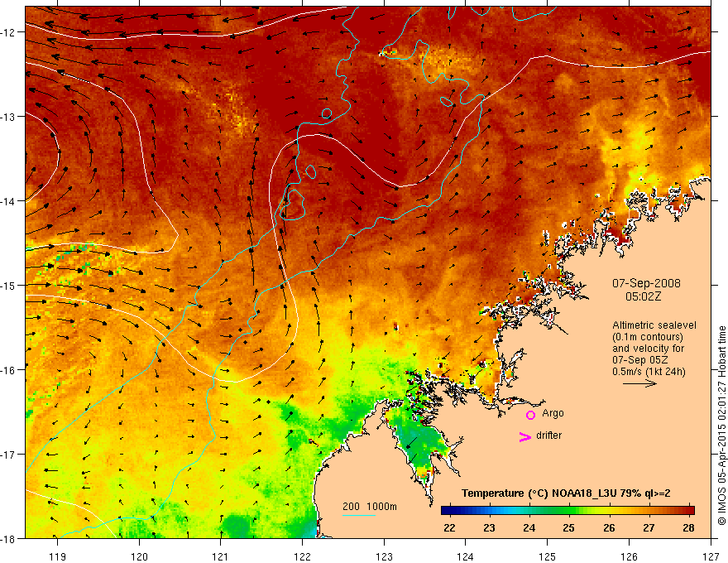Image resolution: width=728 pixels, height=563 pixels.
Task: Click longitude axis label 119
Action: click(58, 556)
